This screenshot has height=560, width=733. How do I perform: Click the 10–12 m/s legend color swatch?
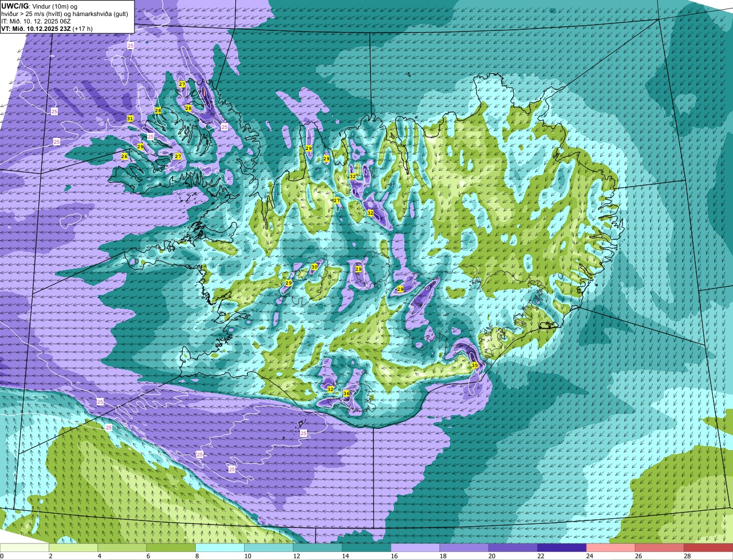tap(270, 547)
